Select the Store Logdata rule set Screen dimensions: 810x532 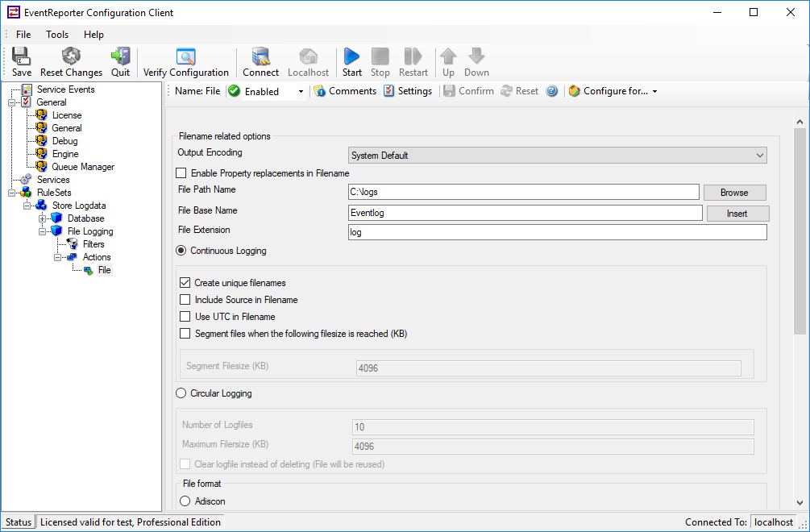click(78, 206)
